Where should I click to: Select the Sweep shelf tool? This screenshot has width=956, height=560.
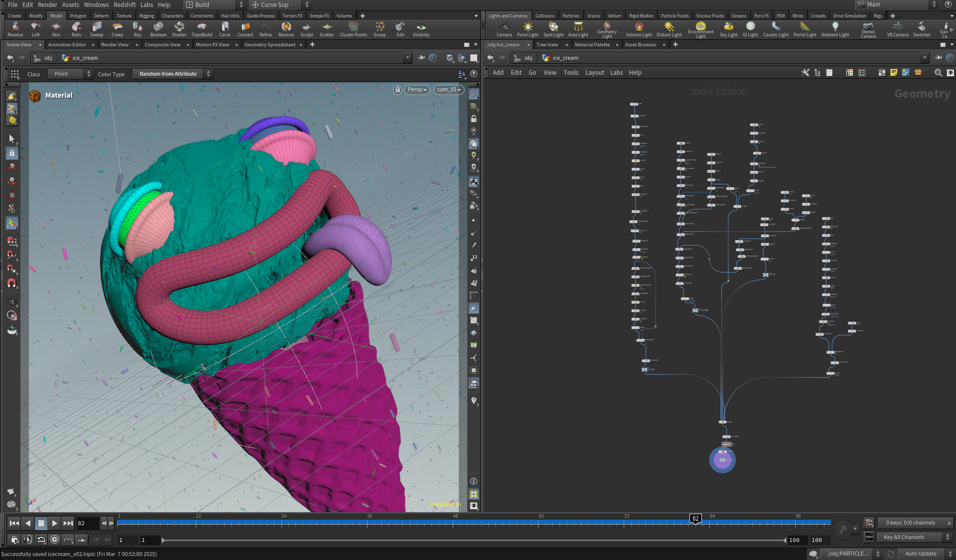pos(97,29)
